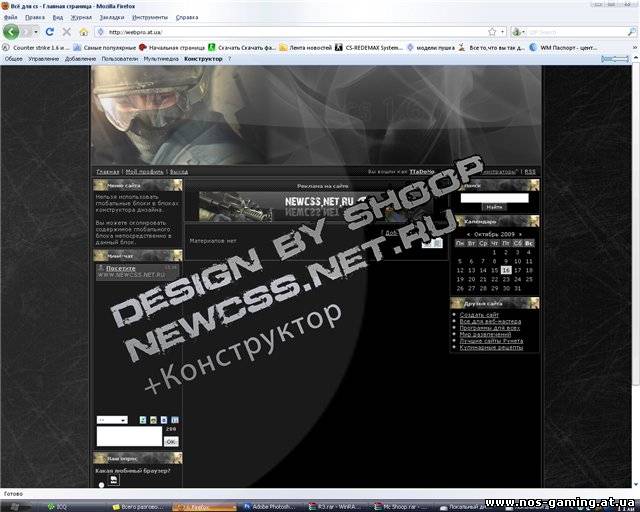Open the Скачать Скачать фа... bookmark
The width and height of the screenshot is (640, 512).
(242, 47)
